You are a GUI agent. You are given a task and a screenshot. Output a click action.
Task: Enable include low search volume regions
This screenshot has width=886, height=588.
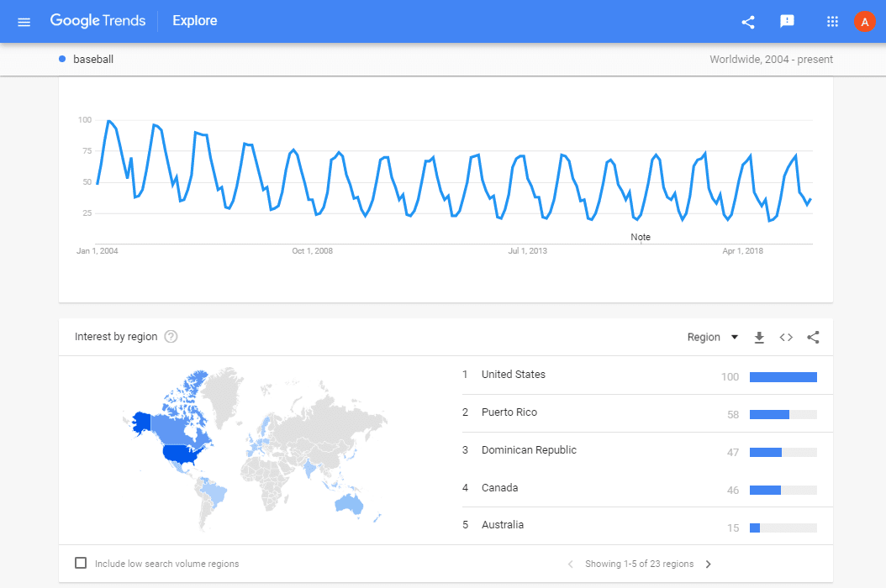tap(81, 563)
